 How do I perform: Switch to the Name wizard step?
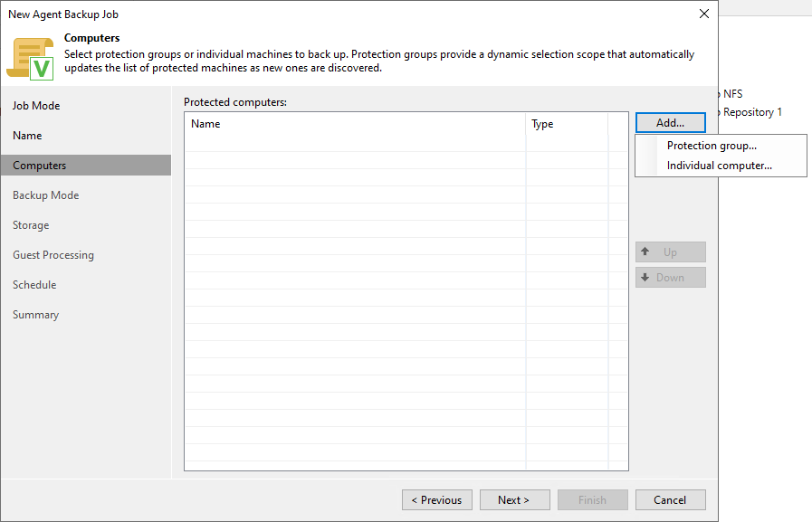pos(27,136)
